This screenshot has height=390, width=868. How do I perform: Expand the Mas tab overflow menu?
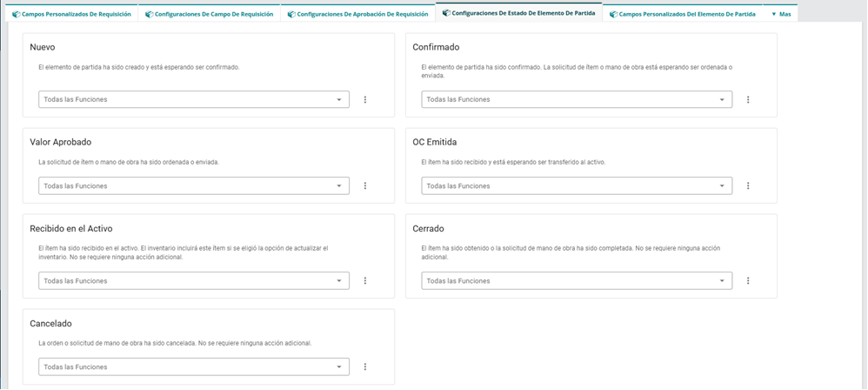click(x=780, y=14)
